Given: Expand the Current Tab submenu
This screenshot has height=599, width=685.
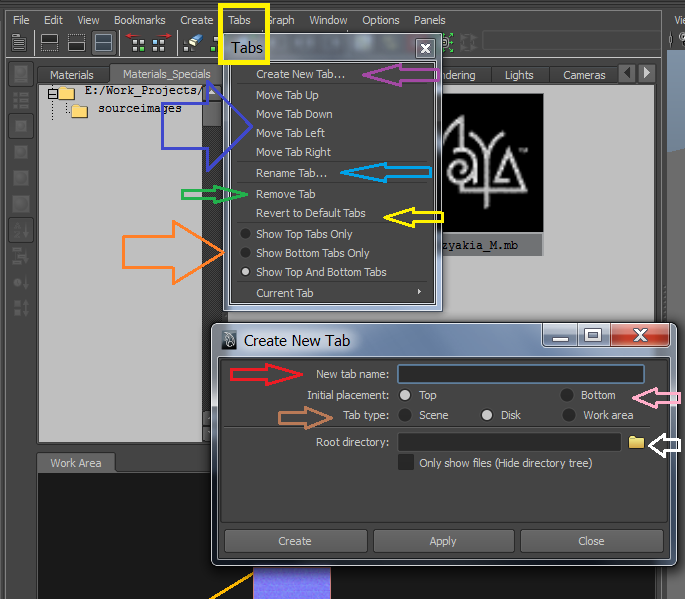Looking at the screenshot, I should (x=332, y=293).
